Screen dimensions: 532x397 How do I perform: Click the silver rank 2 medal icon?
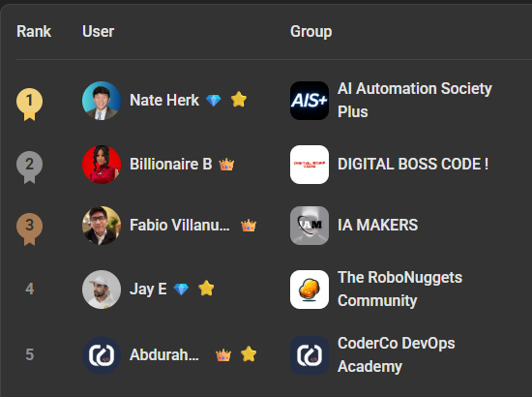(x=30, y=168)
